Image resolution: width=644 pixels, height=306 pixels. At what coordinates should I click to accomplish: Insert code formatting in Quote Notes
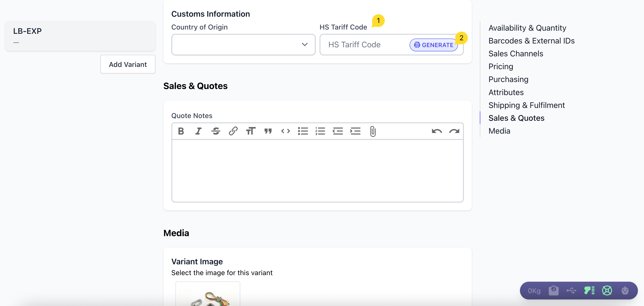point(286,131)
